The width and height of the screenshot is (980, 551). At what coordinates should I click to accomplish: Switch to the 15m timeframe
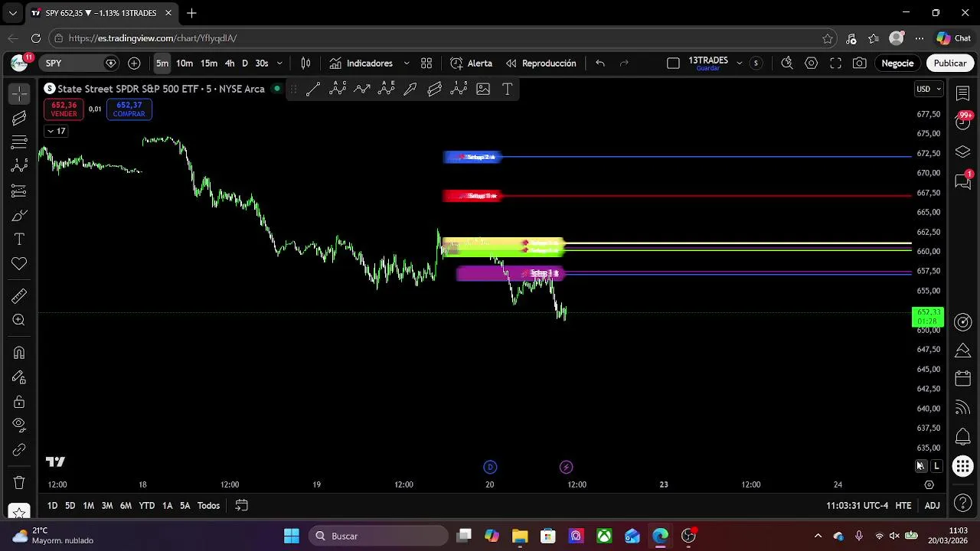click(209, 64)
